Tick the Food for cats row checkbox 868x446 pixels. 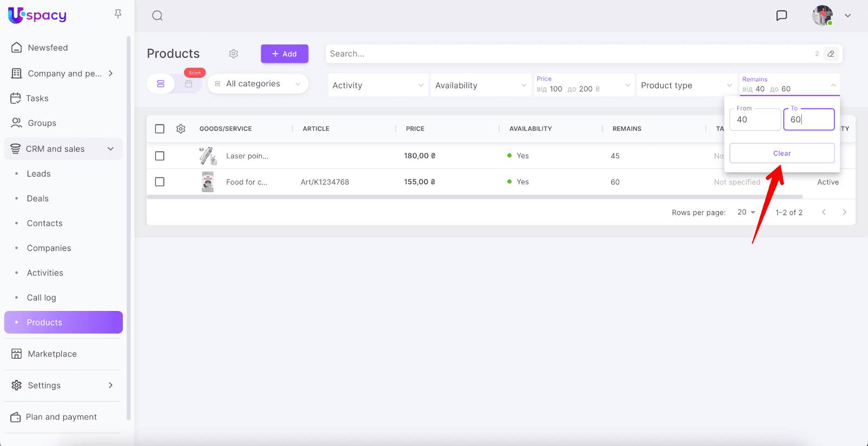coord(159,182)
